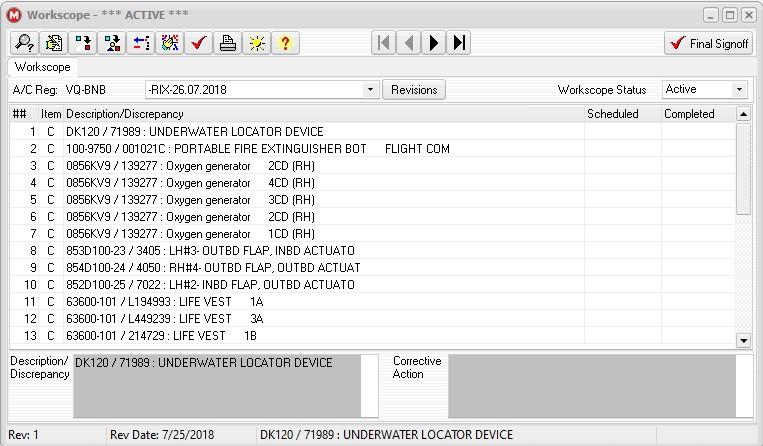Click the yellow sun icon

(256, 43)
